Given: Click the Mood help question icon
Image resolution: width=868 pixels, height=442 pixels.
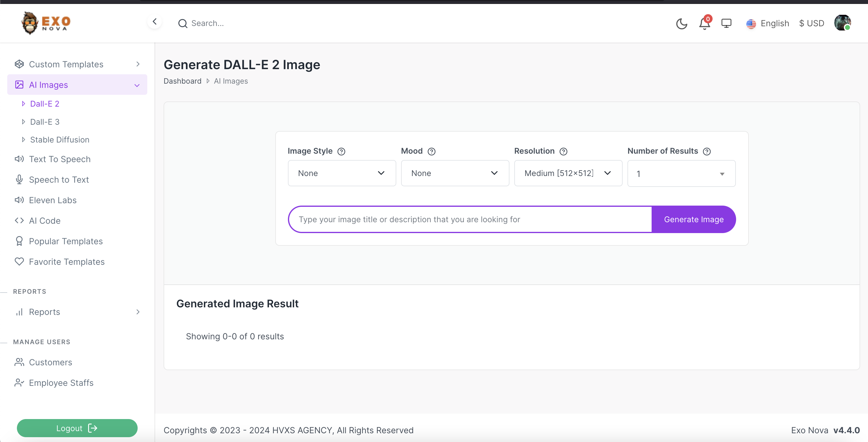Looking at the screenshot, I should pos(431,151).
